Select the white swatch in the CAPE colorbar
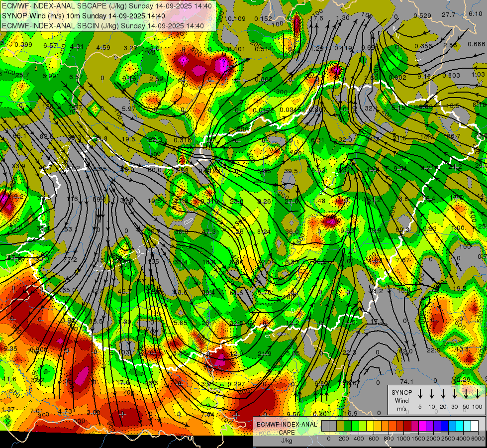Viewport: 487px width, 448px height. click(474, 426)
